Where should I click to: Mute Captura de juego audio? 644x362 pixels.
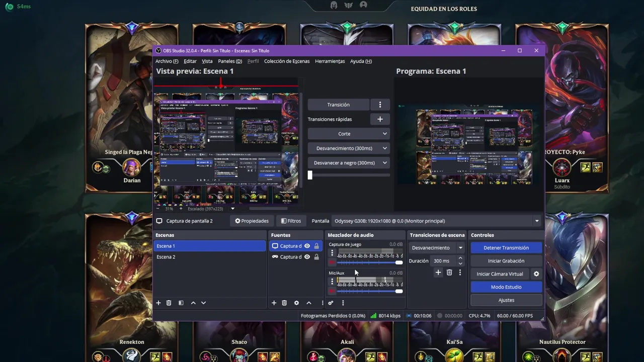pos(332,262)
